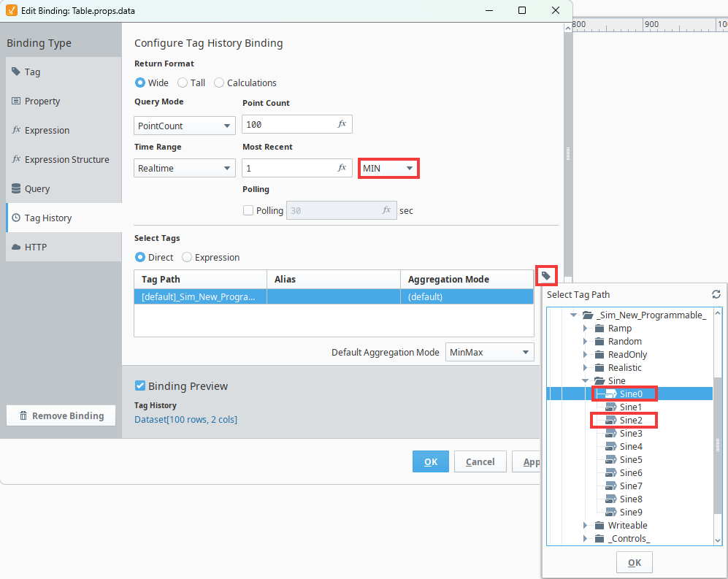Expand the Random folder in tree
Image resolution: width=728 pixels, height=579 pixels.
point(585,341)
